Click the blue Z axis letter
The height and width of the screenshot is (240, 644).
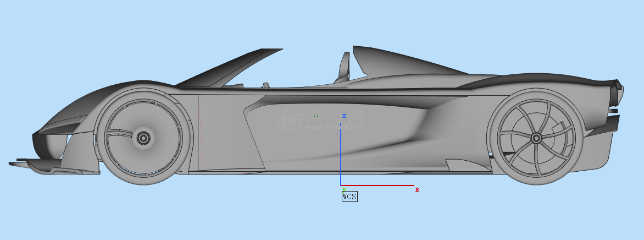click(x=344, y=116)
